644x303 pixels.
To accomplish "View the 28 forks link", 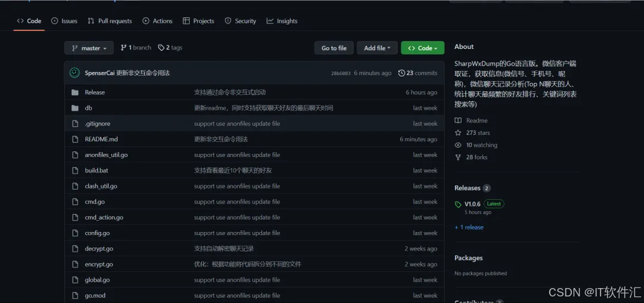I will 477,157.
